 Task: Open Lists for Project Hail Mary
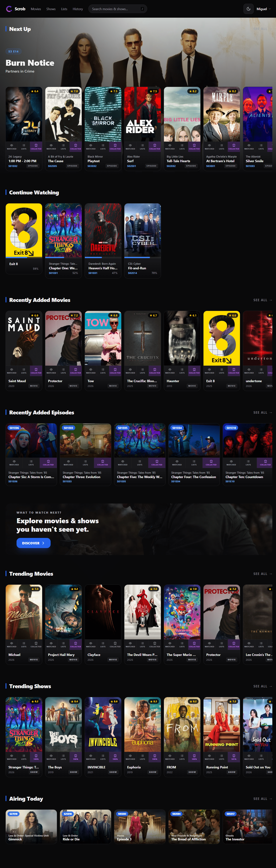click(x=63, y=644)
